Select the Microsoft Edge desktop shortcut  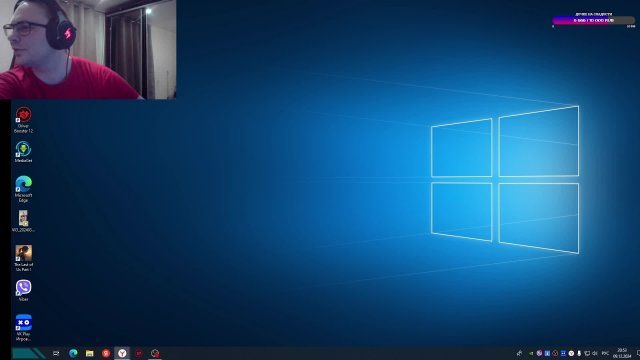[x=23, y=189]
